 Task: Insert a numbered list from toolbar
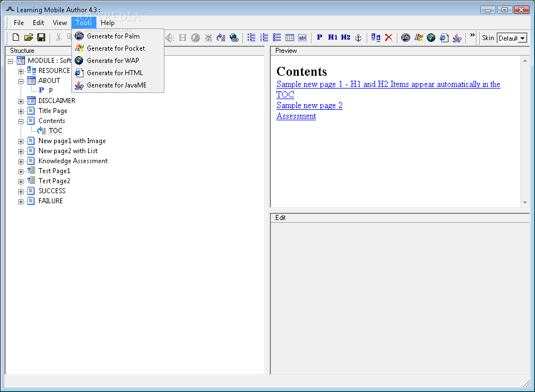pos(264,37)
